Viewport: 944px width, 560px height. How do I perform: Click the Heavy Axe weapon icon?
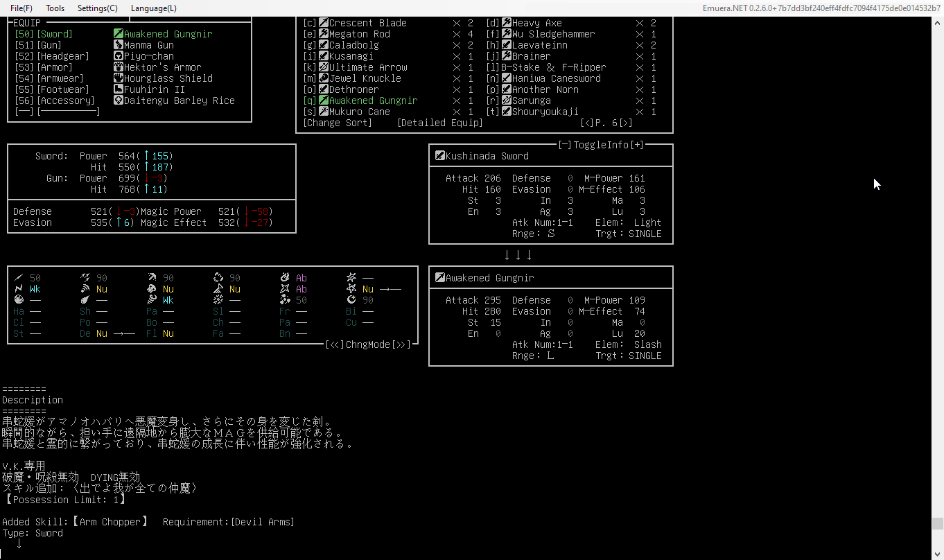(x=507, y=23)
